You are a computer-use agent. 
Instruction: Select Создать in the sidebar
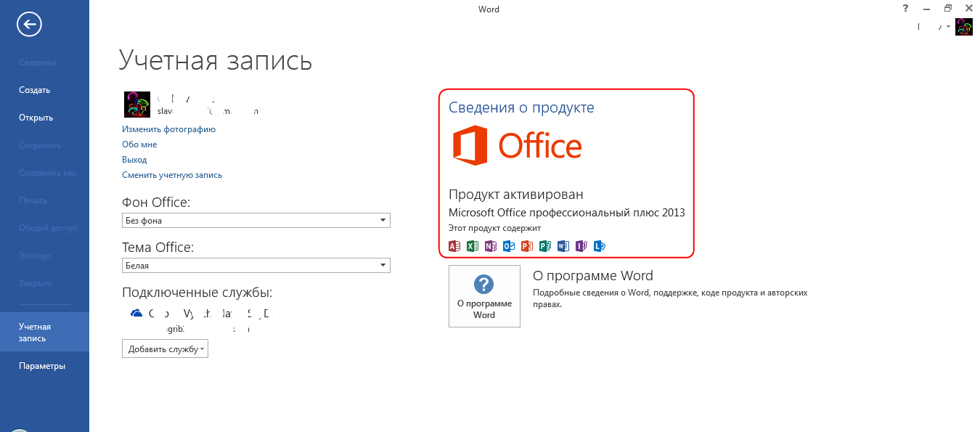[x=34, y=90]
